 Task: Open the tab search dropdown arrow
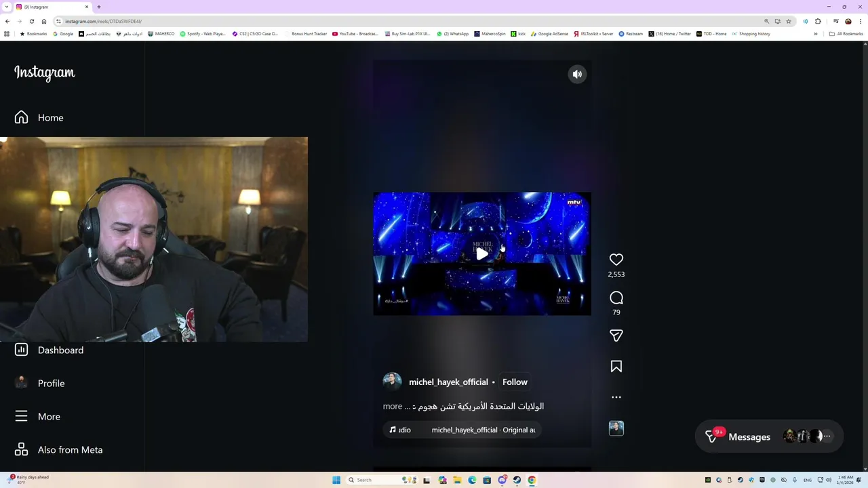(x=6, y=7)
